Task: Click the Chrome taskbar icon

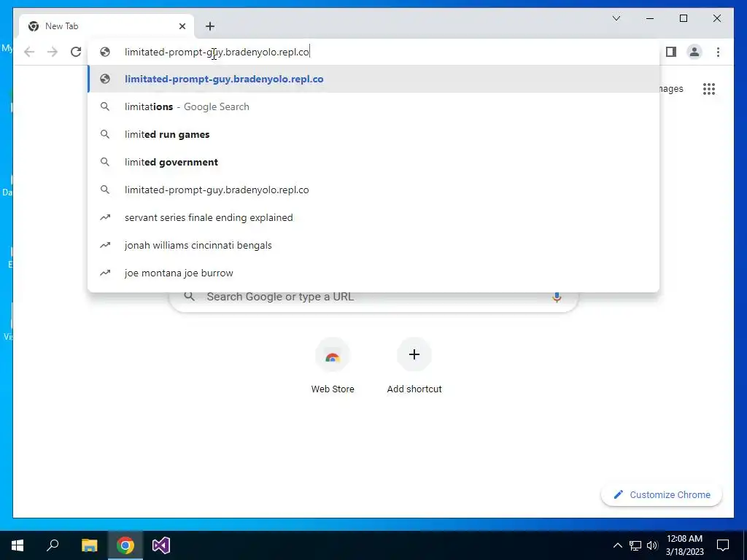Action: coord(125,545)
